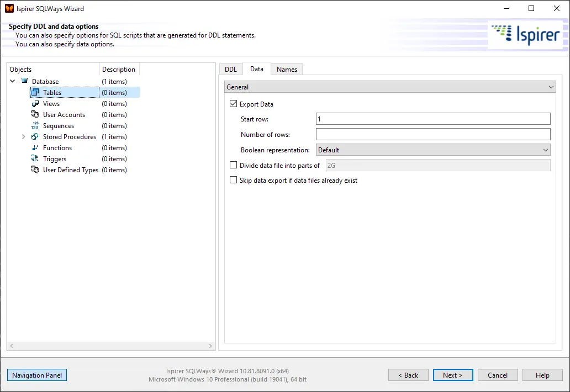The height and width of the screenshot is (392, 570).
Task: Select the Data tab
Action: pos(257,68)
